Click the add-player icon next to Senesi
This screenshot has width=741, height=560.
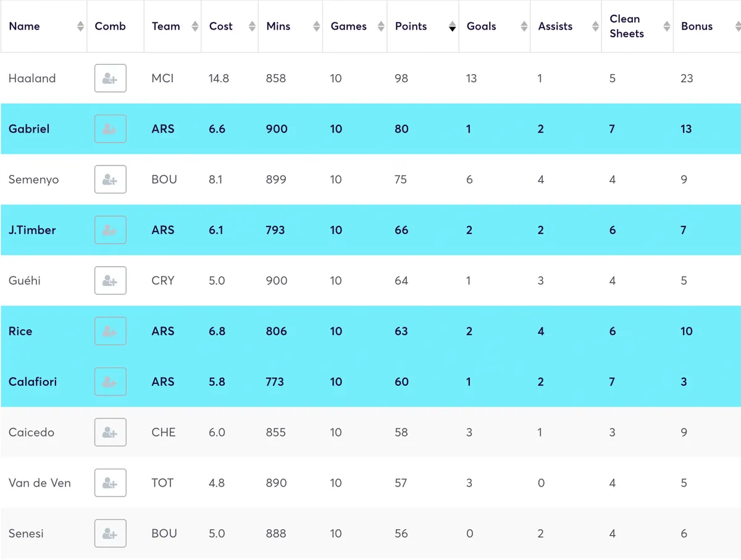coord(110,533)
